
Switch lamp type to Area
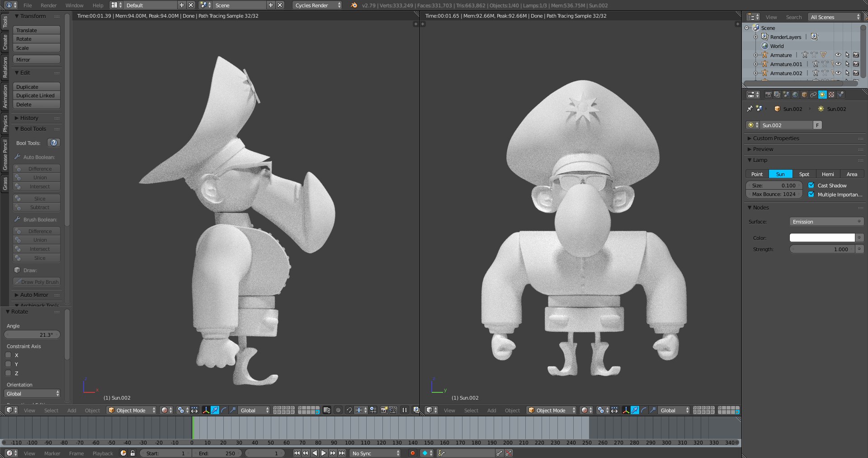point(852,174)
